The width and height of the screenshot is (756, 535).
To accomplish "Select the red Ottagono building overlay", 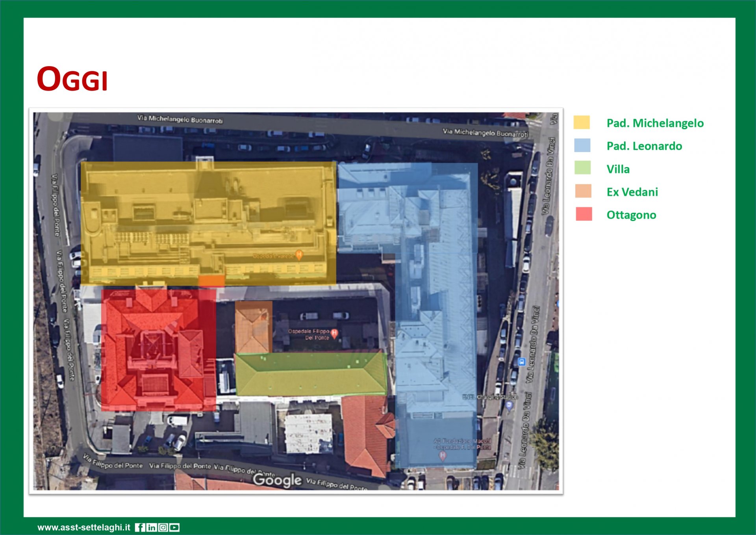I will [x=159, y=350].
